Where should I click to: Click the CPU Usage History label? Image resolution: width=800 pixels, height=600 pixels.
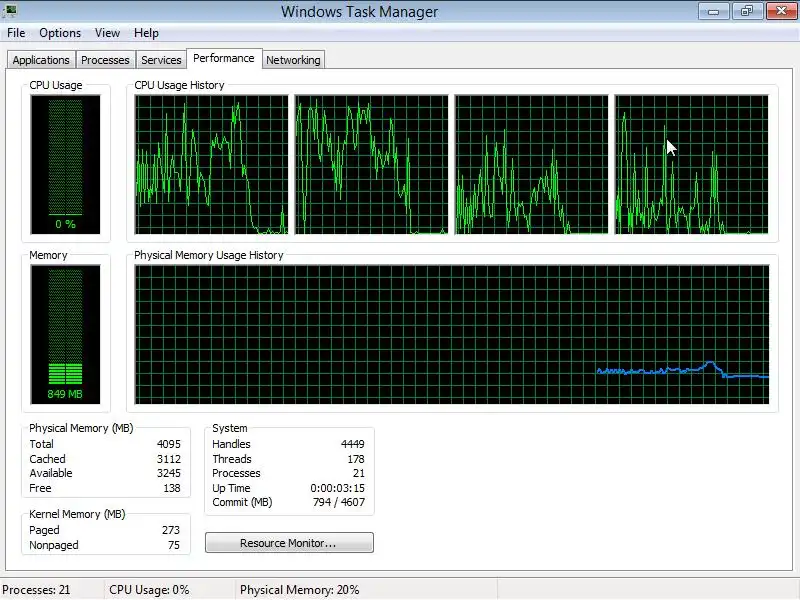click(x=179, y=85)
